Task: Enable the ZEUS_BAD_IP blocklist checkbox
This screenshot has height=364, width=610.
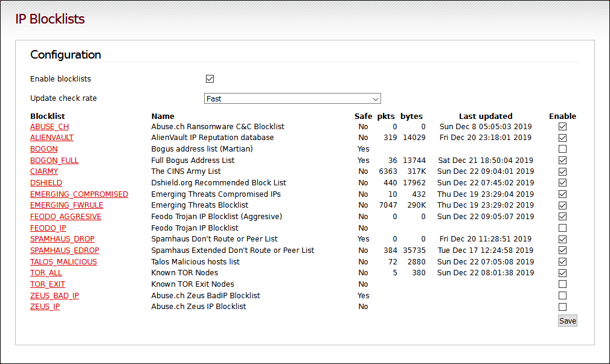Action: [x=562, y=296]
